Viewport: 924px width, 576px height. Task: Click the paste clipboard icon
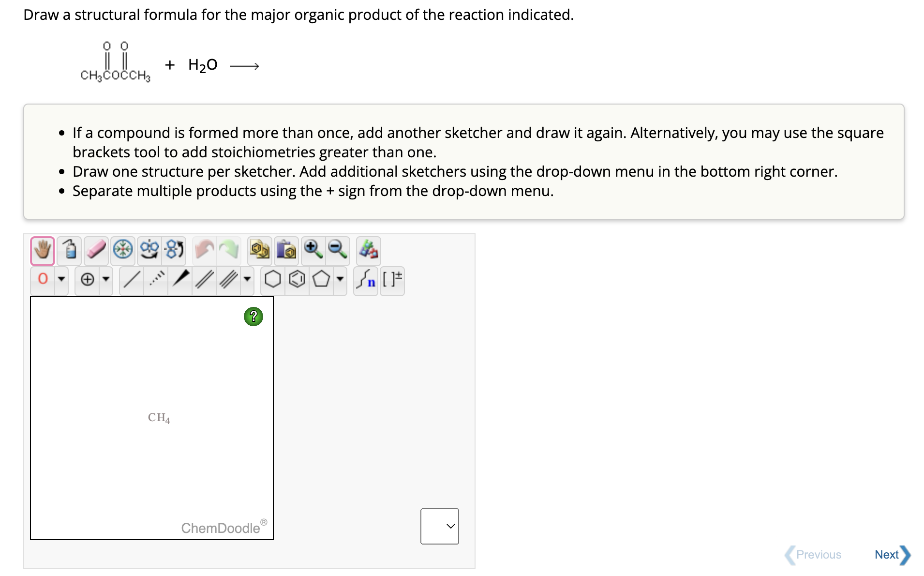click(286, 250)
